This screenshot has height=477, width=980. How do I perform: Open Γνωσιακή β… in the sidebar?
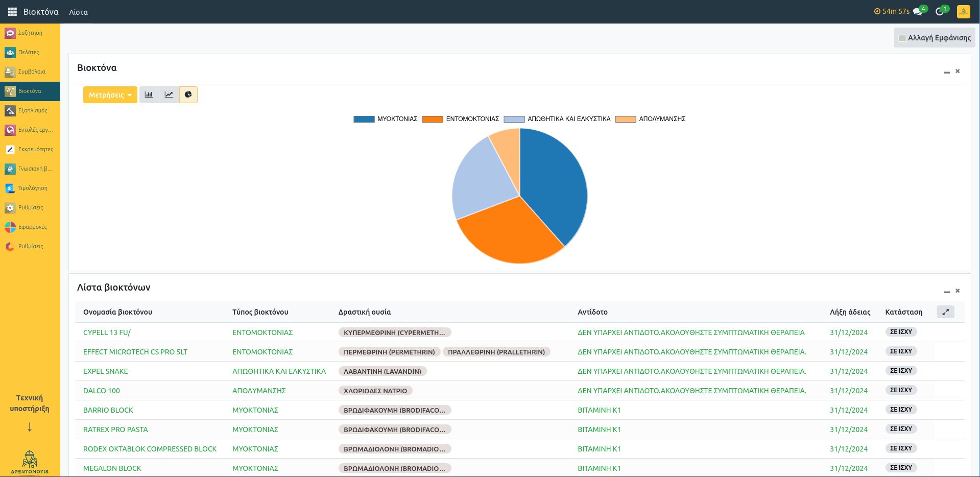click(x=30, y=169)
